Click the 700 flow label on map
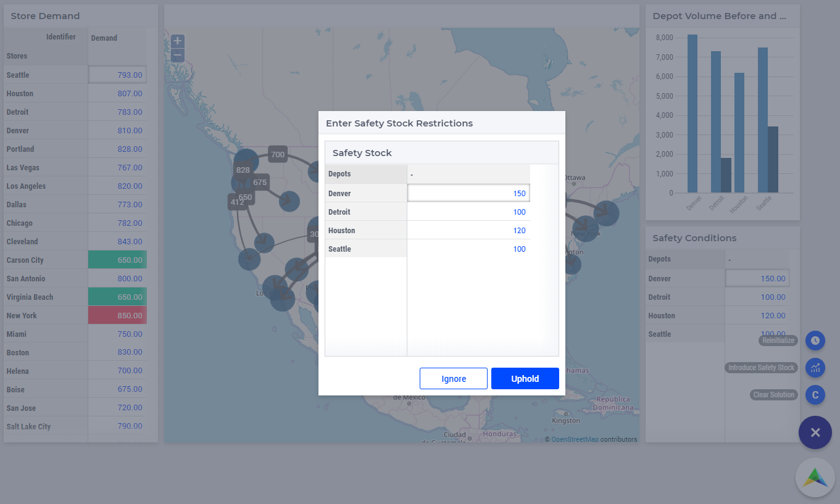Screen dimensions: 840x504 tap(278, 154)
